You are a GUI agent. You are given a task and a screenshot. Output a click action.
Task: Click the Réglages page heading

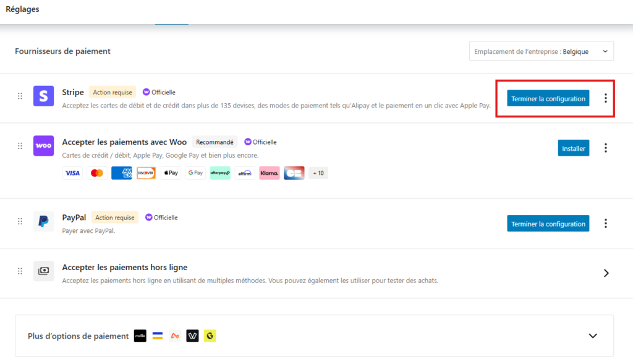(x=23, y=9)
